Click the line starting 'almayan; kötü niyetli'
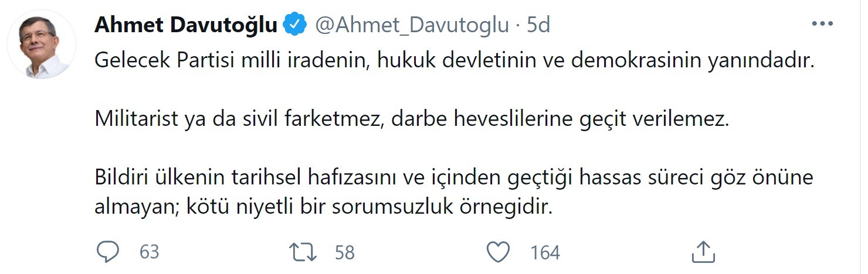 coord(324,208)
